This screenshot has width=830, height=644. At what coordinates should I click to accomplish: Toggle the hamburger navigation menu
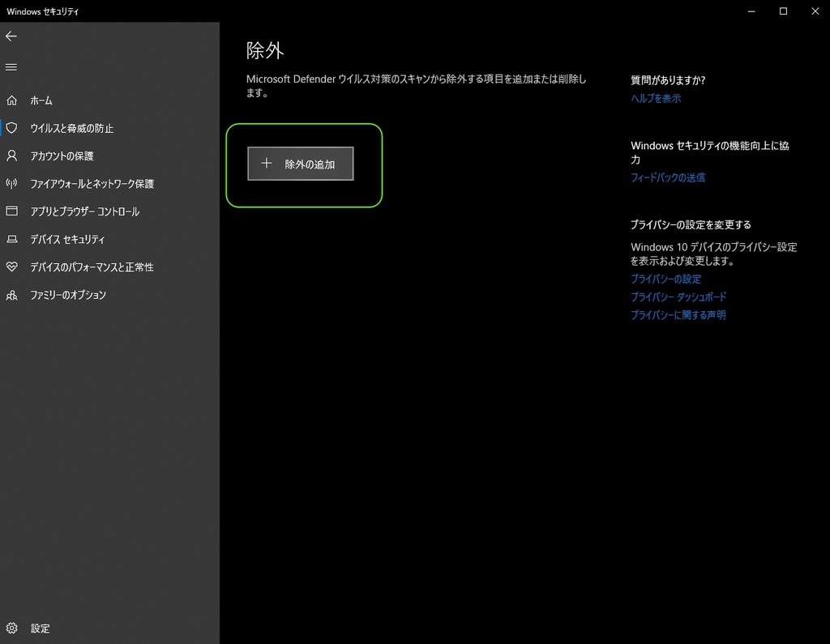(x=11, y=67)
